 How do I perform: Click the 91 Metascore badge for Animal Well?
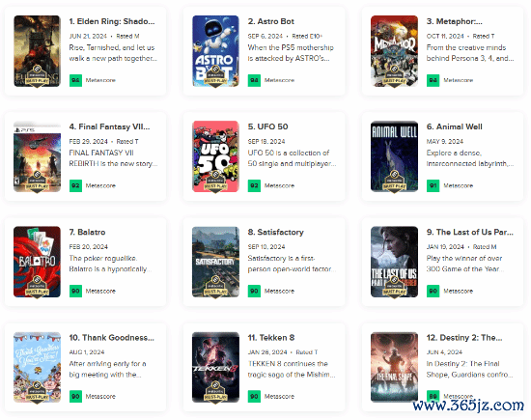tap(433, 185)
